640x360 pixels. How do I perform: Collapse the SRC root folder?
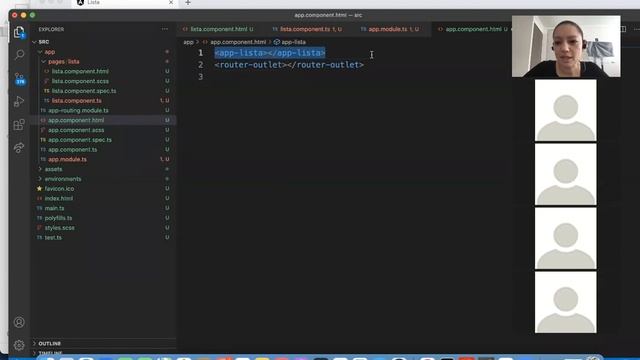point(34,42)
